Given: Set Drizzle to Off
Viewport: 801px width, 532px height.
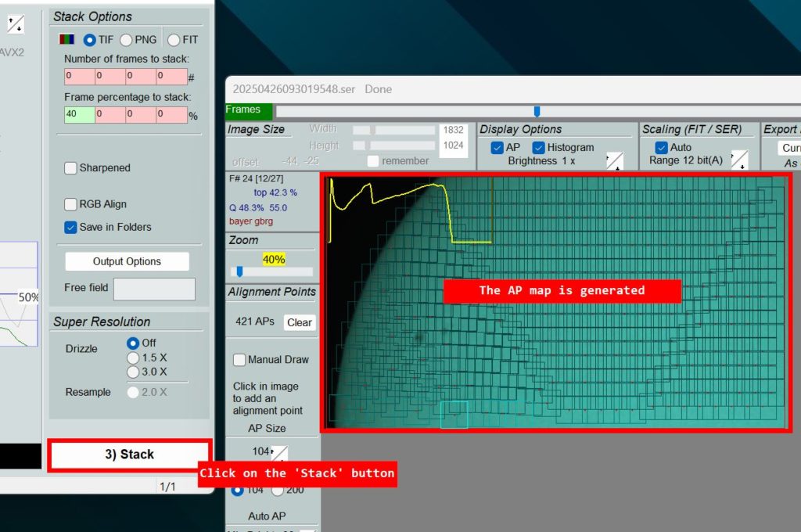Looking at the screenshot, I should [133, 343].
